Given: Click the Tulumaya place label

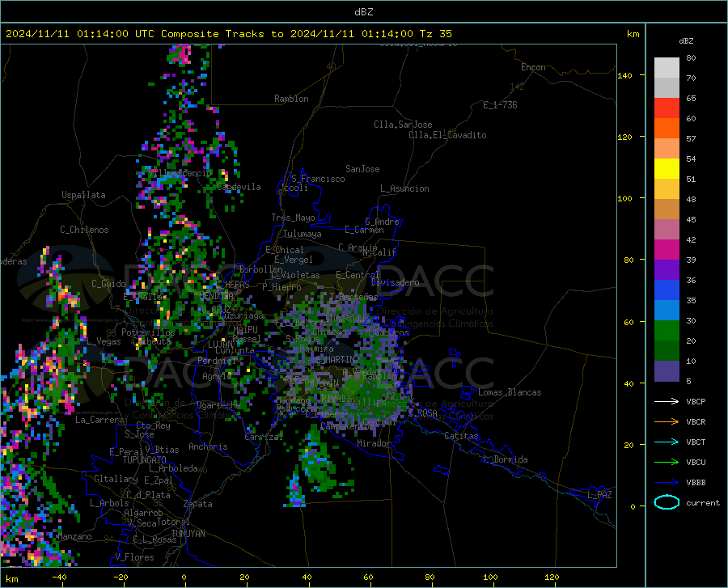Looking at the screenshot, I should 303,234.
